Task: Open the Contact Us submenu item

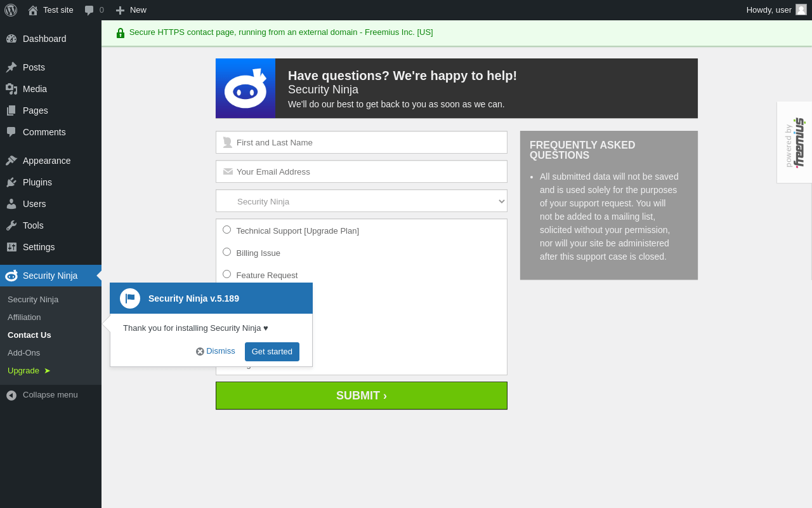Action: [x=29, y=335]
